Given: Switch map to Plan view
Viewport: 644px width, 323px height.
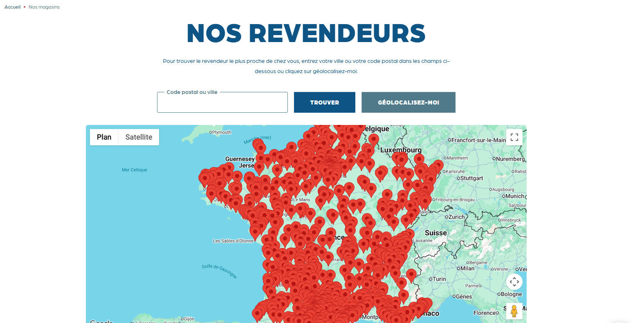Looking at the screenshot, I should 104,137.
